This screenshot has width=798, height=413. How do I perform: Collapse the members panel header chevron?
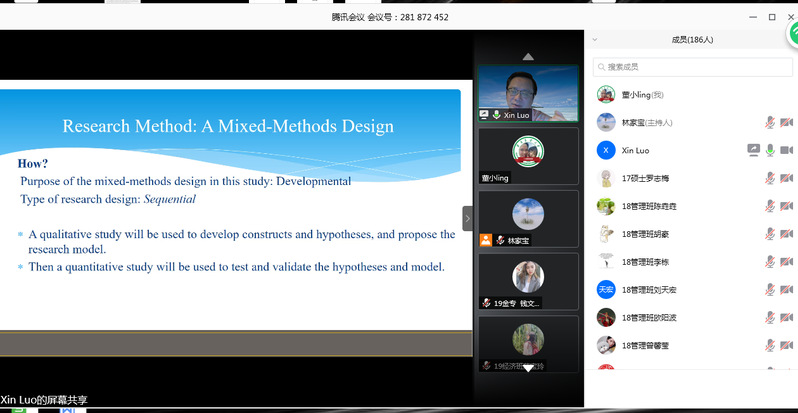[x=596, y=40]
